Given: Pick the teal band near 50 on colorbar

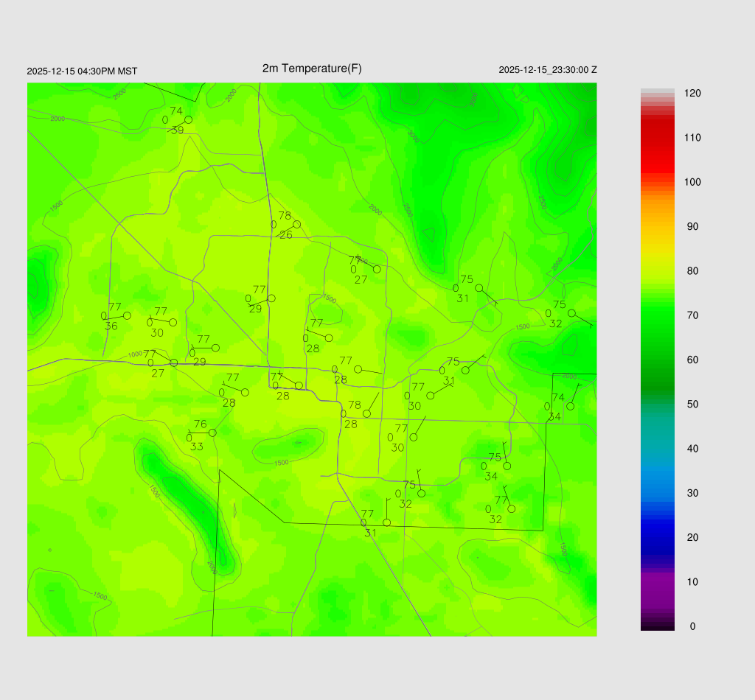Looking at the screenshot, I should click(x=657, y=405).
